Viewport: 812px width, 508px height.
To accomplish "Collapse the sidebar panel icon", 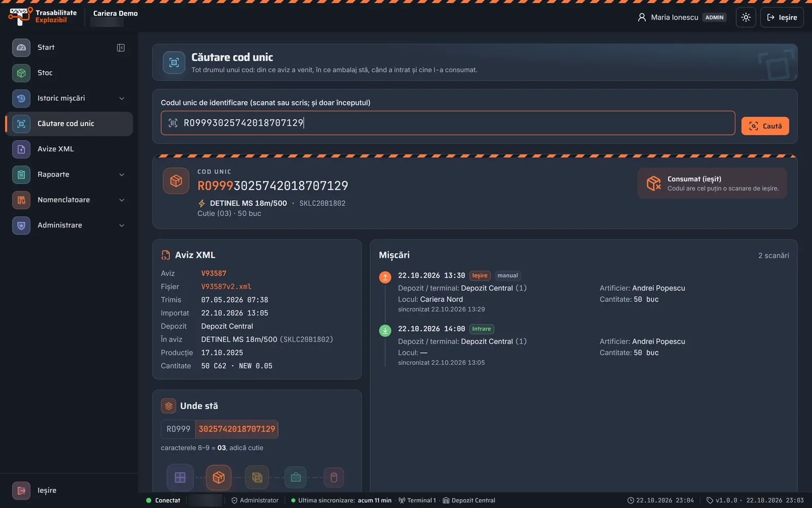I will [x=121, y=48].
